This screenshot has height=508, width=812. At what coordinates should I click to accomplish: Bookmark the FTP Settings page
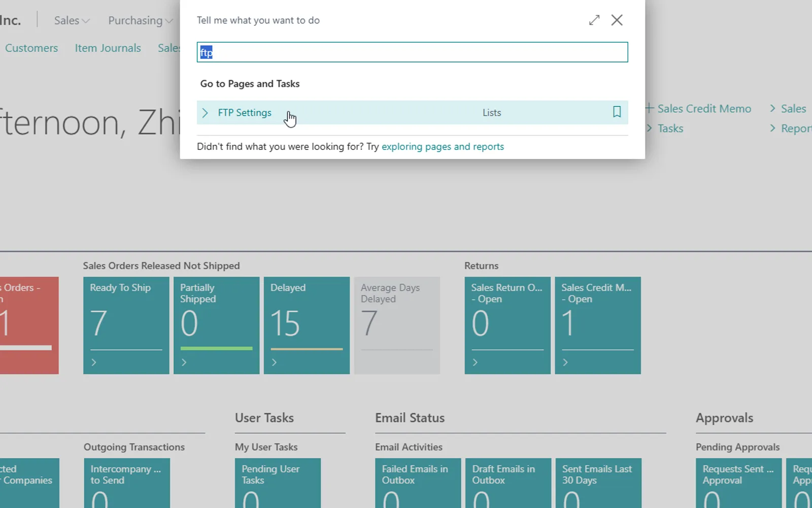click(x=617, y=112)
